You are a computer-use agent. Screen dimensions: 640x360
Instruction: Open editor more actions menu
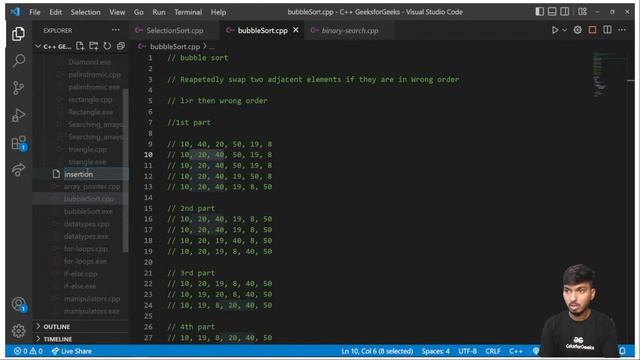[622, 30]
